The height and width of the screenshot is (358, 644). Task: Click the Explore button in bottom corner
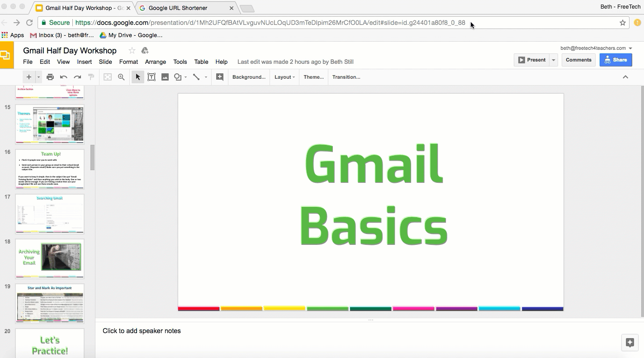[x=630, y=343]
